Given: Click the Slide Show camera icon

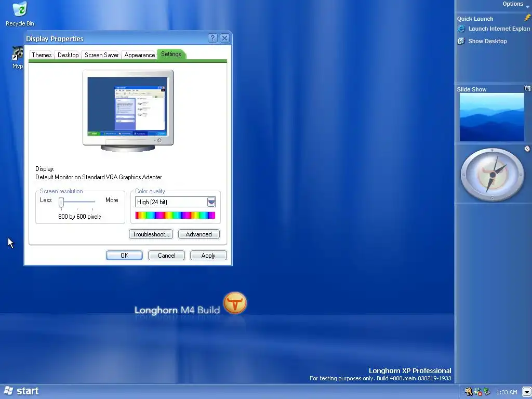Looking at the screenshot, I should tap(528, 88).
